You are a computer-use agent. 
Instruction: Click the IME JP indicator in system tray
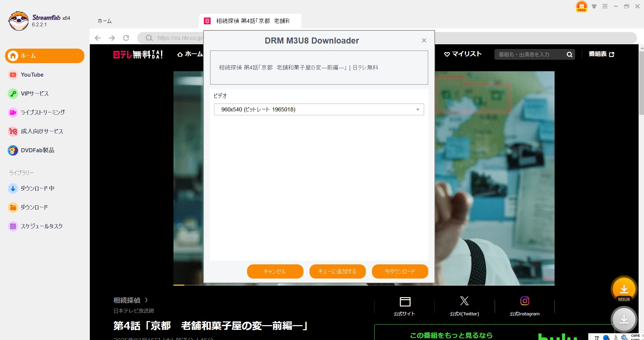[597, 337]
